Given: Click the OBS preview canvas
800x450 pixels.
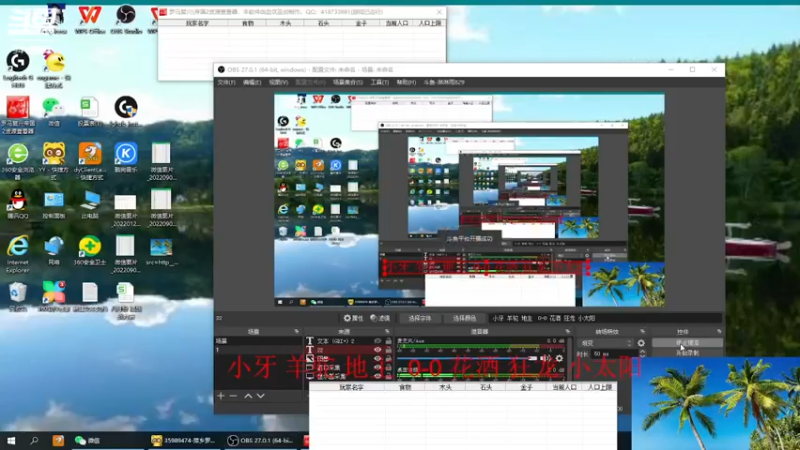Looking at the screenshot, I should 469,199.
